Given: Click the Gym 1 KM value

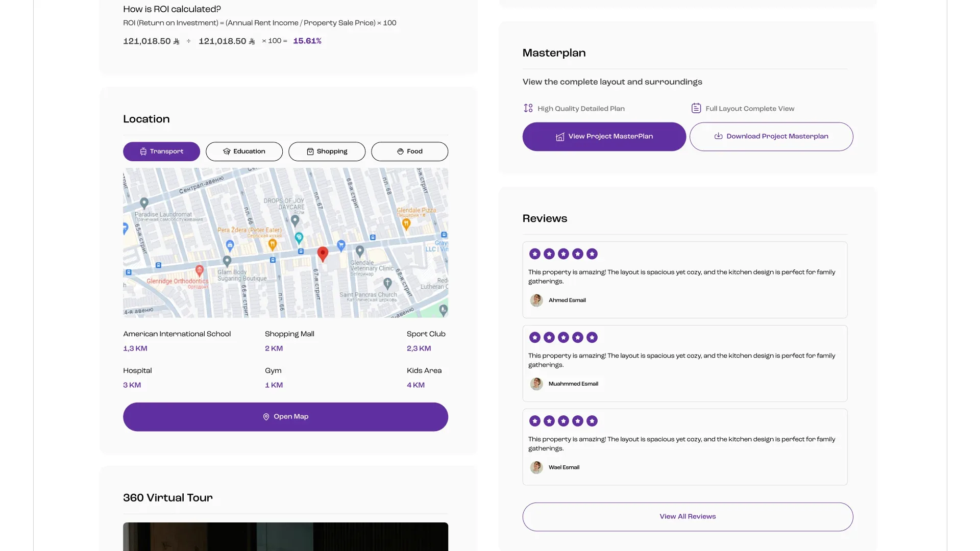Looking at the screenshot, I should pos(274,385).
